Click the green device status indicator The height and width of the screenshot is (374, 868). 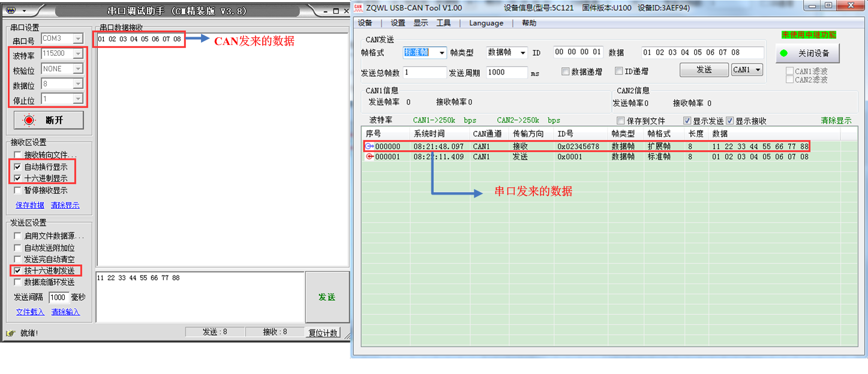click(783, 53)
